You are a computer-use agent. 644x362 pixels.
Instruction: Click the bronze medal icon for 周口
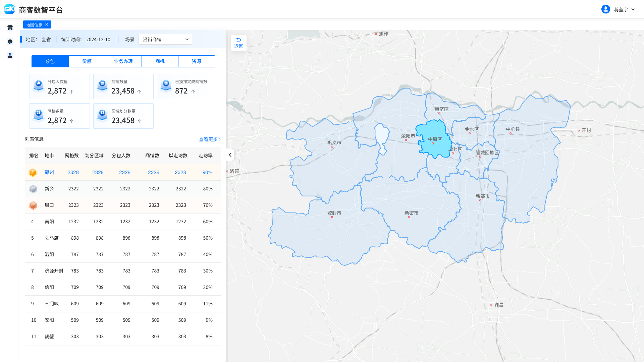[33, 205]
